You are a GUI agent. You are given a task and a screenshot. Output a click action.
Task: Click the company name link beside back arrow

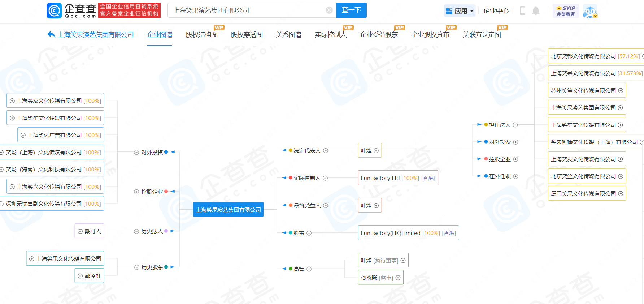coord(96,35)
